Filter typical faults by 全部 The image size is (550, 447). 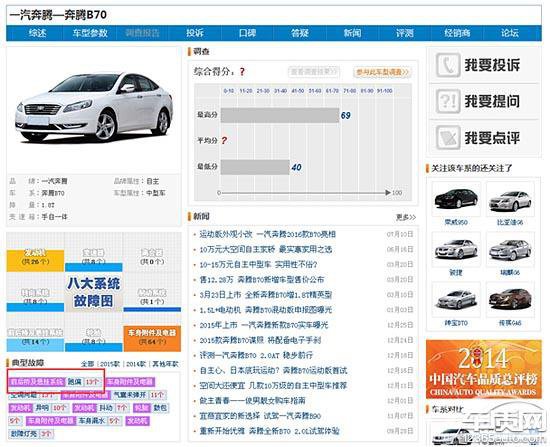tap(88, 364)
